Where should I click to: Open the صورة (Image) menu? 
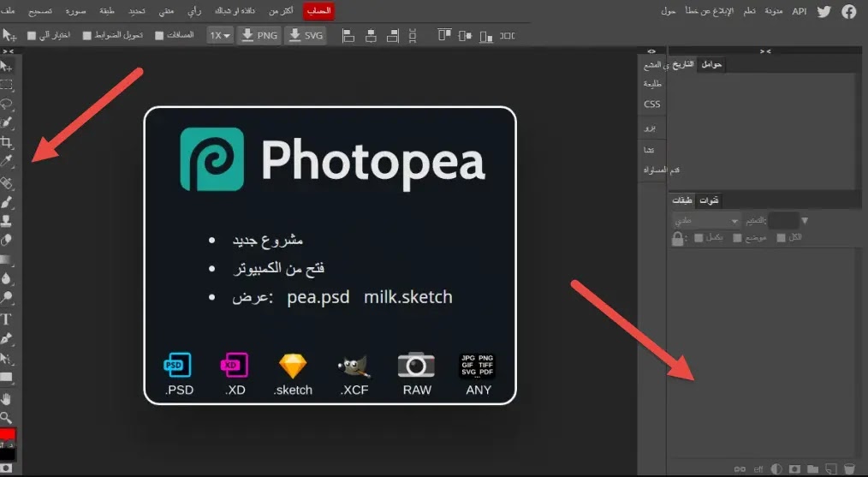pos(76,11)
